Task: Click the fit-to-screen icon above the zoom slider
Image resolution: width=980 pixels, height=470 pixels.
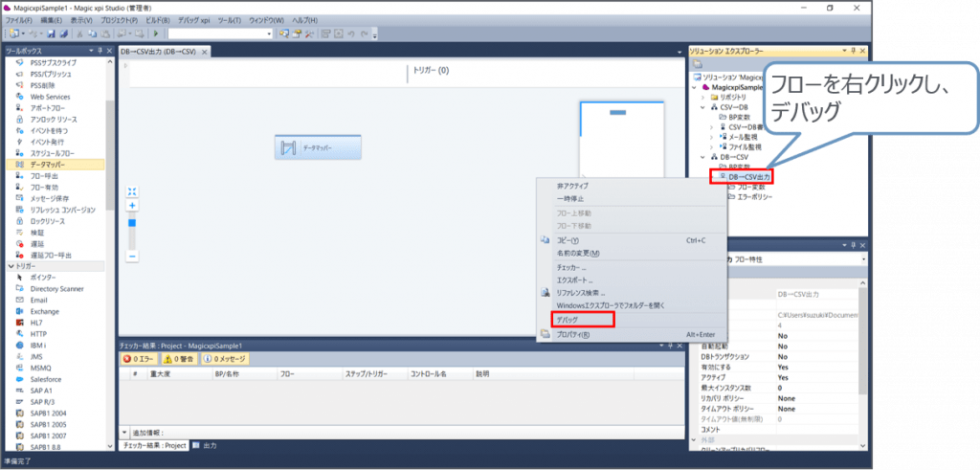Action: 132,190
